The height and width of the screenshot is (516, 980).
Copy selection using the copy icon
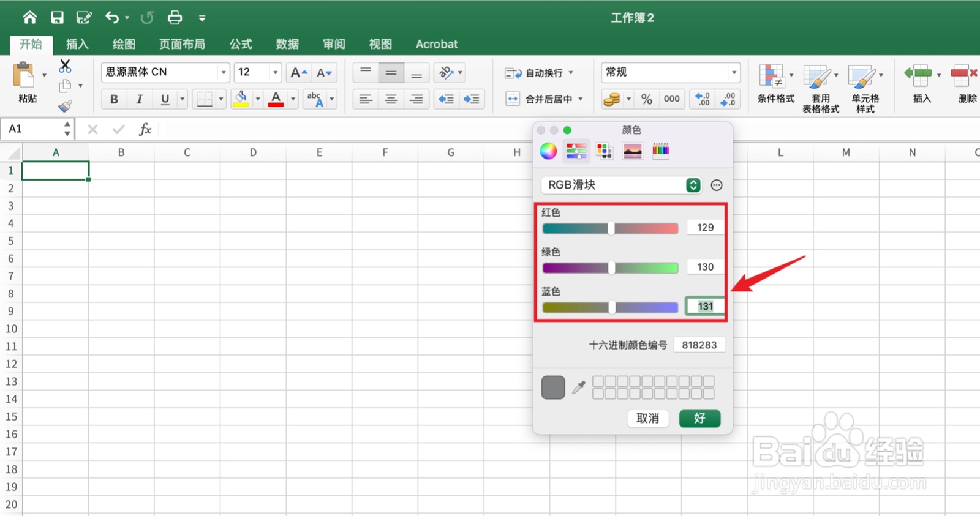point(65,86)
